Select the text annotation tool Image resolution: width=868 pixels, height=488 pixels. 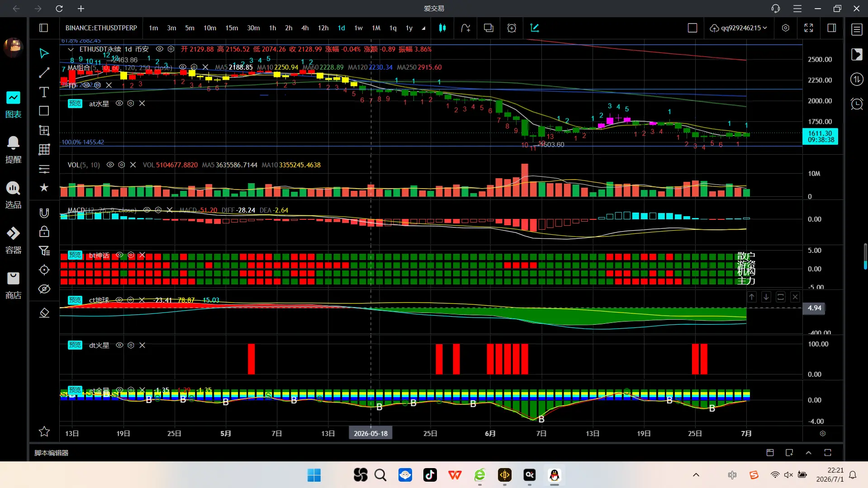coord(44,92)
